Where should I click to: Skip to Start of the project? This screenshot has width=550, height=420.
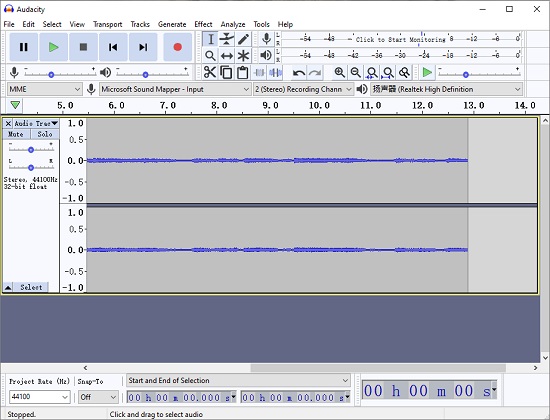point(113,47)
